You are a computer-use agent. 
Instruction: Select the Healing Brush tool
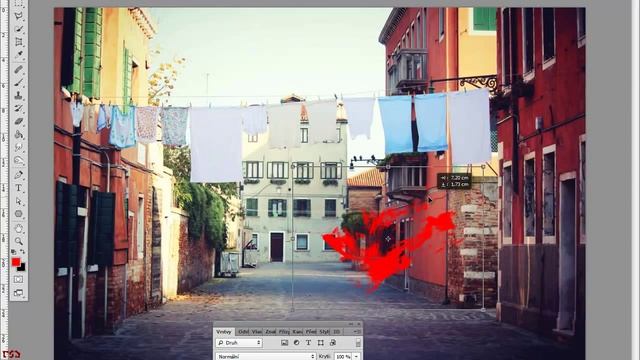click(18, 70)
